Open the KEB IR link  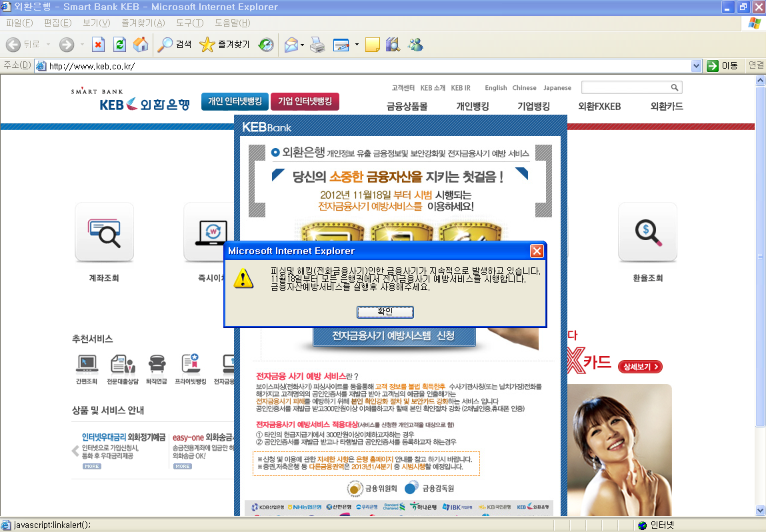coord(461,88)
